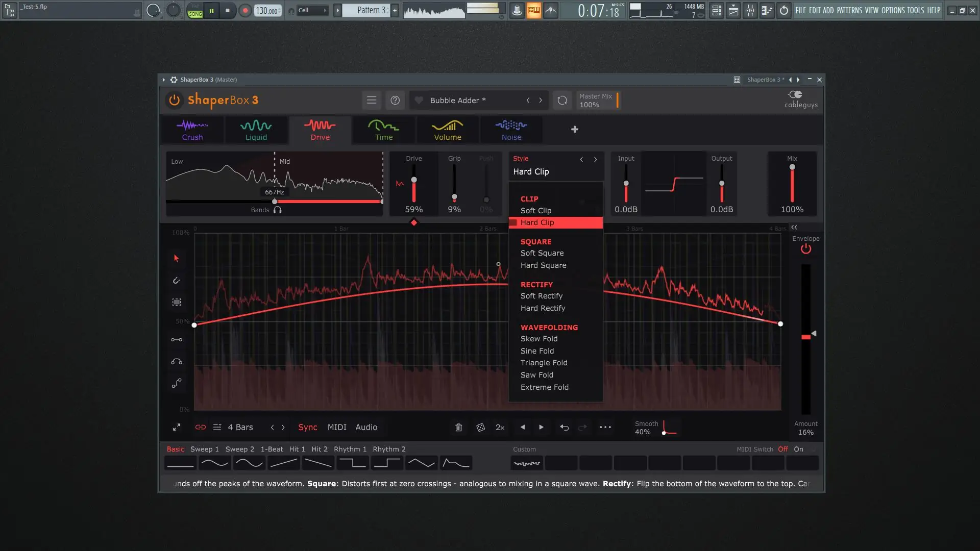
Task: Open the help question mark button
Action: 395,101
